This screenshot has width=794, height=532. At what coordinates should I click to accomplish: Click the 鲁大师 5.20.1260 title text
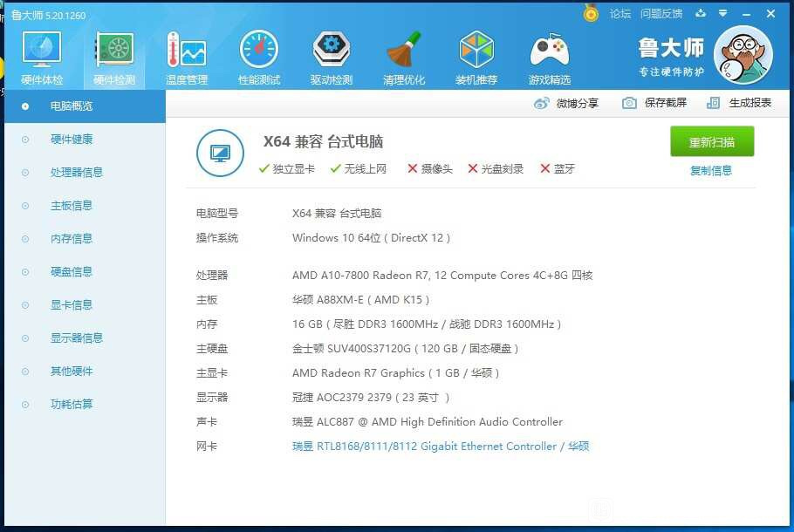(49, 16)
